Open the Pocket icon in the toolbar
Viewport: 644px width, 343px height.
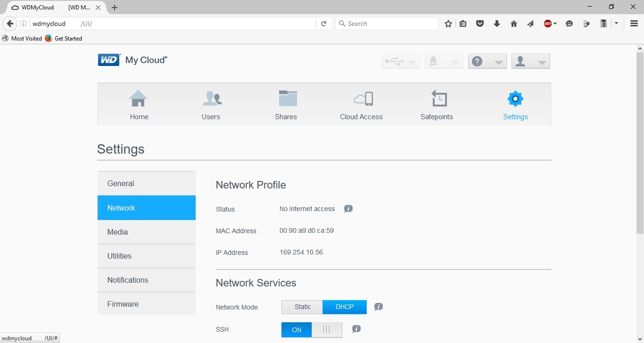point(480,24)
